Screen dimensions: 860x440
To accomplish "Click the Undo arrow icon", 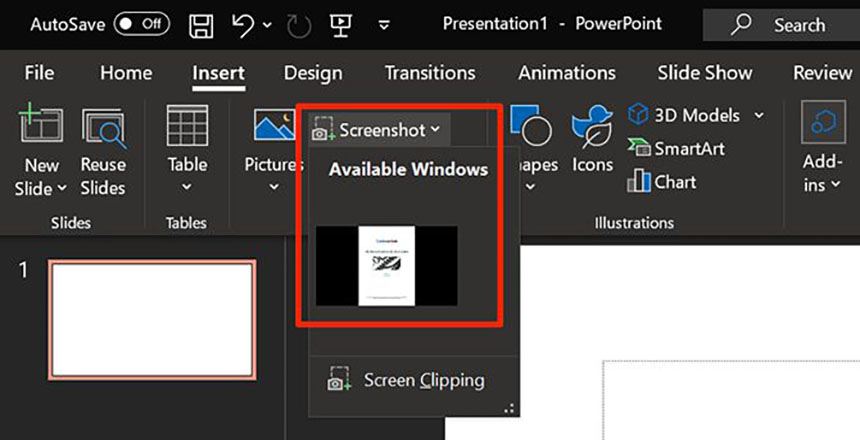I will click(241, 24).
